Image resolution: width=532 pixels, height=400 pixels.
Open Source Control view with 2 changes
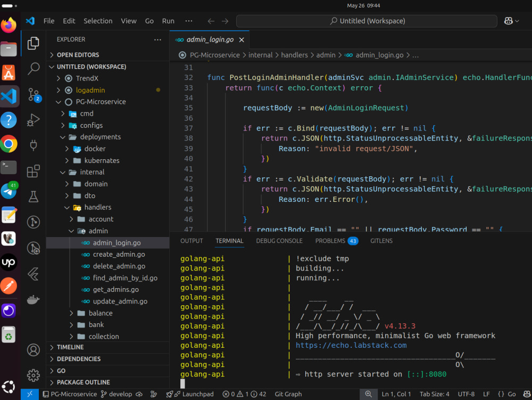[34, 95]
